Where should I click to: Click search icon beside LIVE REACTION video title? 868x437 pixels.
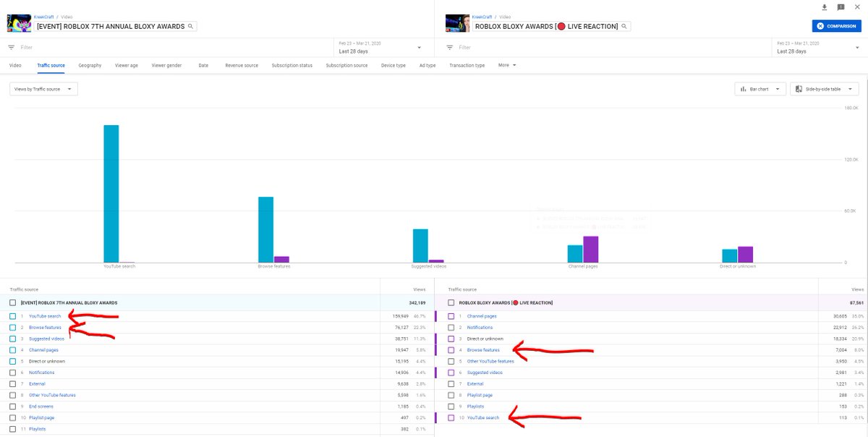click(x=624, y=26)
